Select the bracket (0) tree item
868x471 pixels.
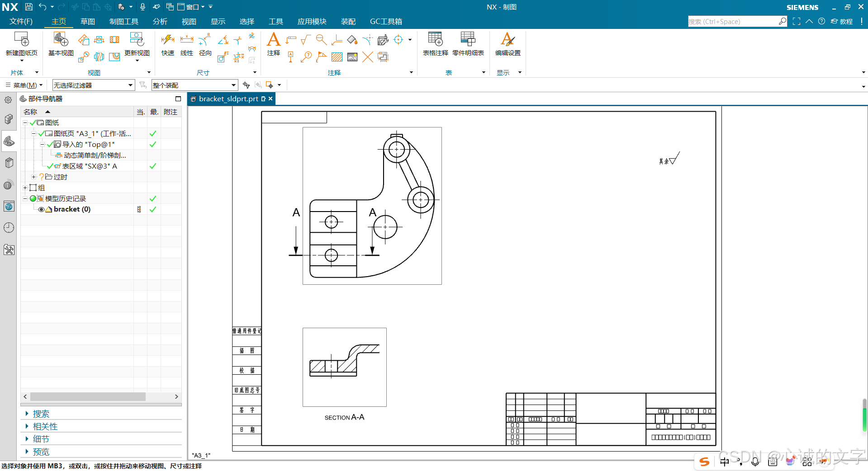72,209
